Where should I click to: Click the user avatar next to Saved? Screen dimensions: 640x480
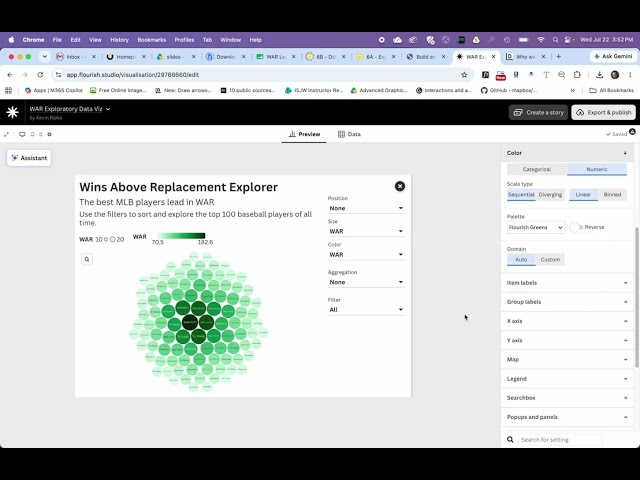[x=632, y=131]
